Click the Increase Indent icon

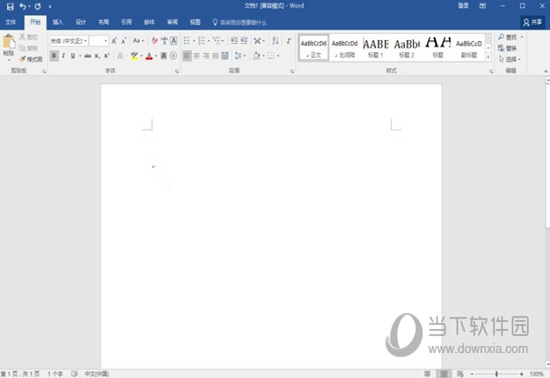click(244, 41)
